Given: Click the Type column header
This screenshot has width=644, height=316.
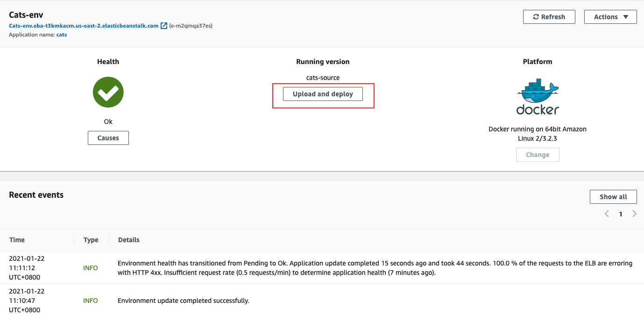Looking at the screenshot, I should tap(91, 240).
